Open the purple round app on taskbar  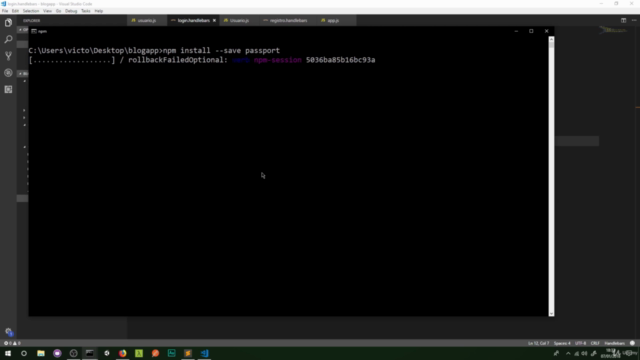[x=57, y=353]
